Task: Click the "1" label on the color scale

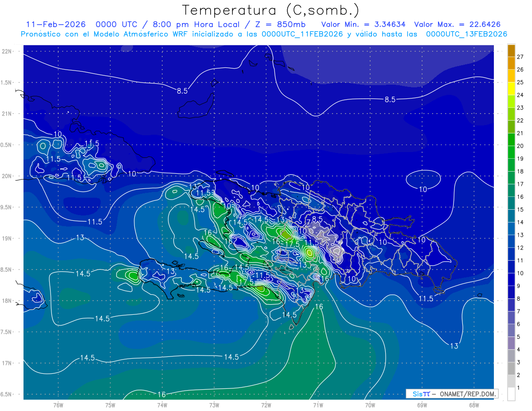Action: tap(519, 388)
